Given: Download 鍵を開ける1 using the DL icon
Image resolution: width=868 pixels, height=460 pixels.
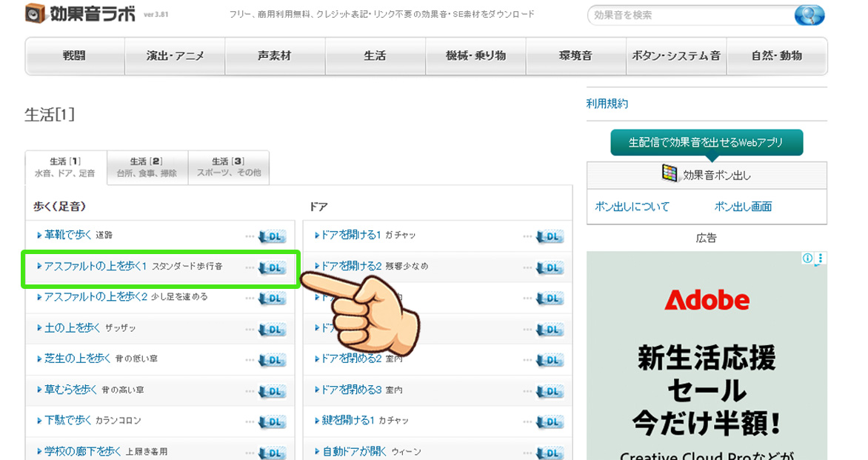Looking at the screenshot, I should [x=550, y=422].
